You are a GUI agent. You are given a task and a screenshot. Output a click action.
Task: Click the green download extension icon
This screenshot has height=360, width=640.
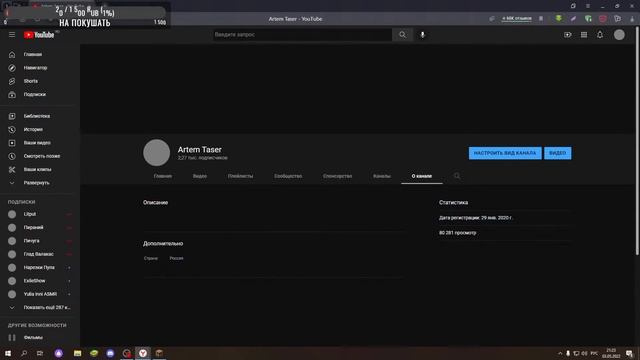pyautogui.click(x=559, y=18)
